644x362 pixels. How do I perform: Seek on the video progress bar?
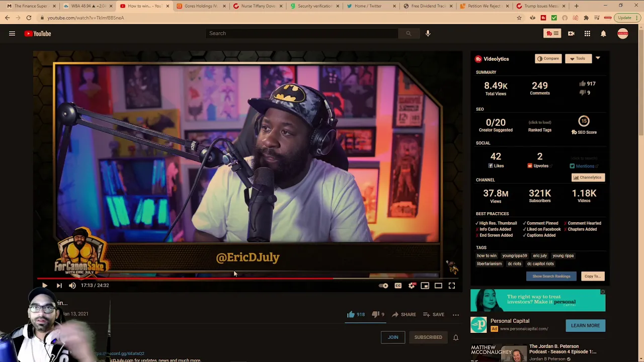tap(248, 278)
